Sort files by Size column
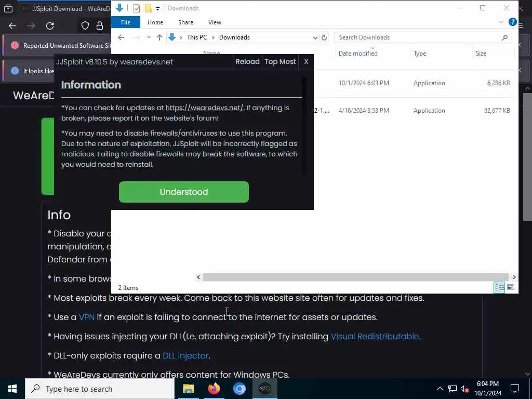This screenshot has width=532, height=399. (481, 54)
